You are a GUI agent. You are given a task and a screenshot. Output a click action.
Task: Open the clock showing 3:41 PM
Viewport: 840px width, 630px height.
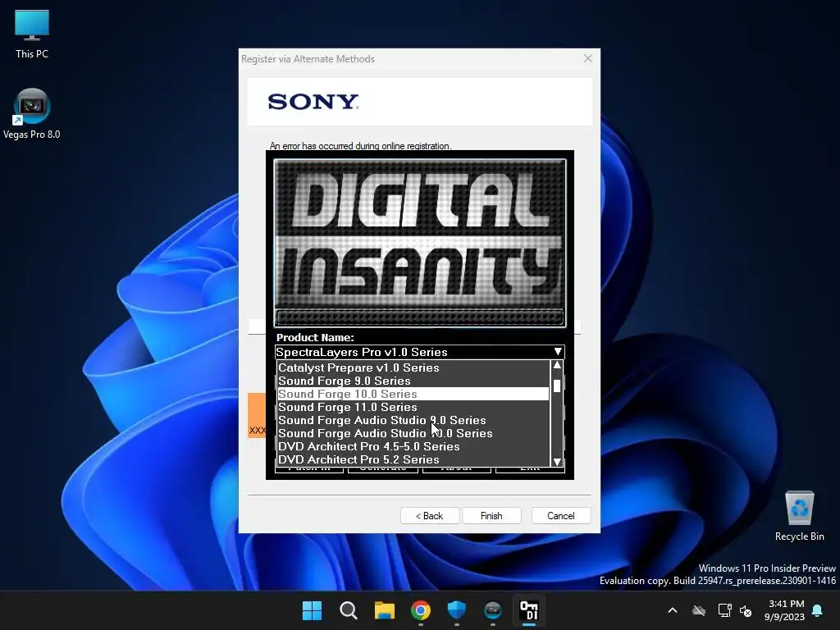784,610
